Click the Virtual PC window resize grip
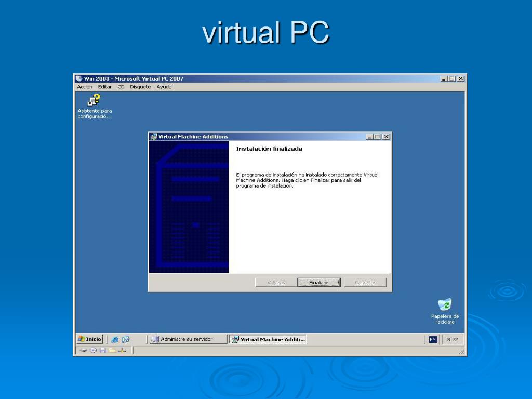 coord(462,352)
